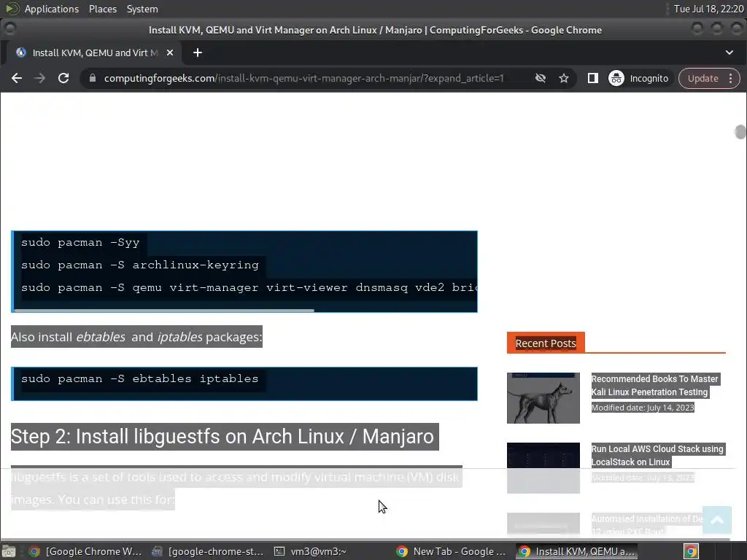Click the show desktop taskbar icon

(9, 551)
